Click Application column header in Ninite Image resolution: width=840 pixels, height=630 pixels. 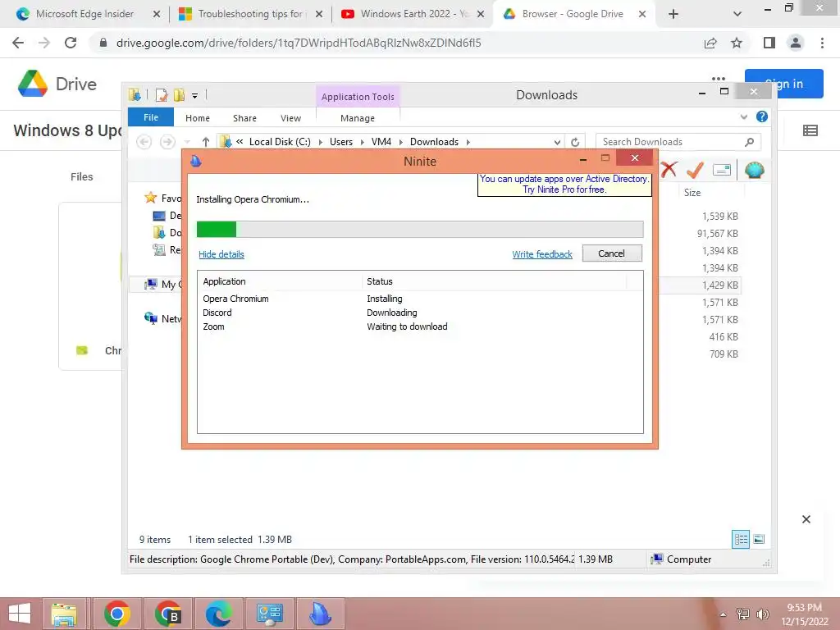click(x=280, y=282)
